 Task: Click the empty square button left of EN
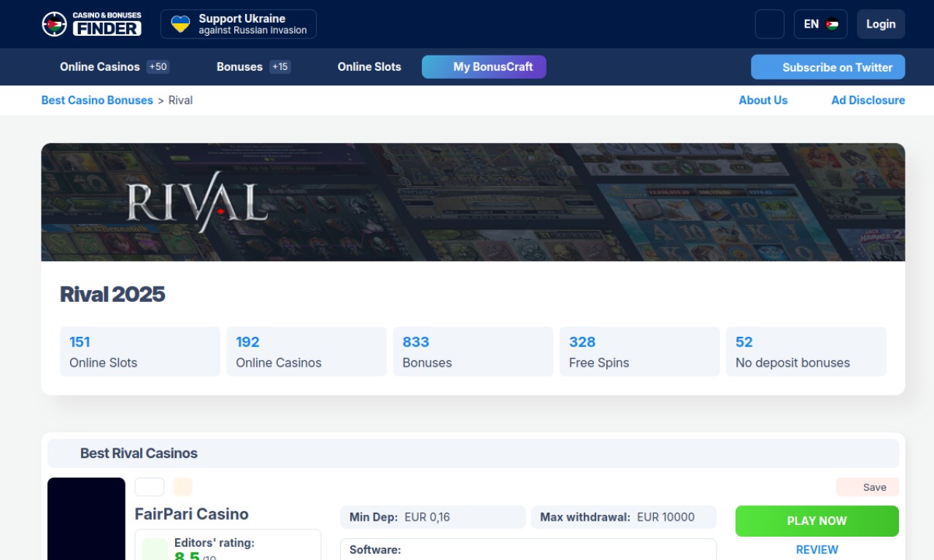click(x=770, y=24)
